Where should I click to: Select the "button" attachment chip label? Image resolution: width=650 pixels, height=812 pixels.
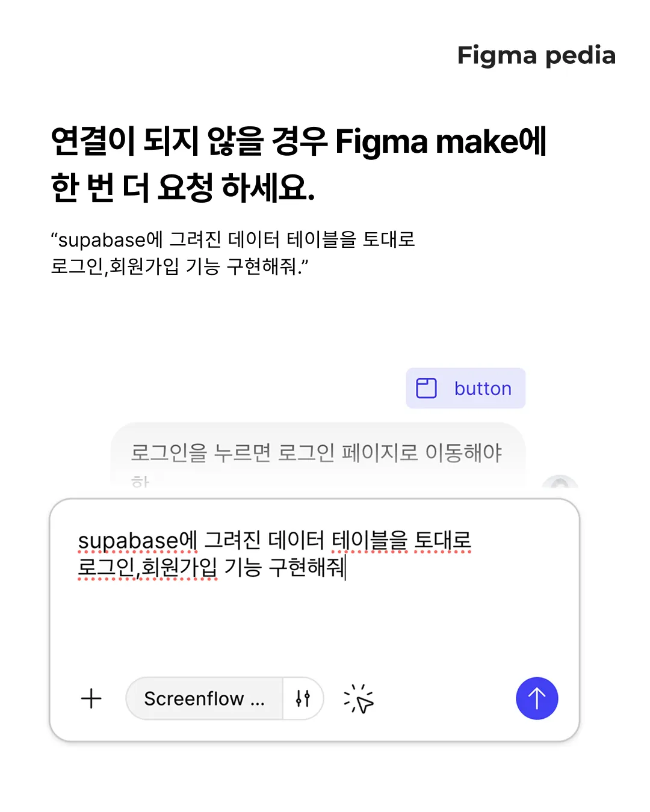[483, 389]
